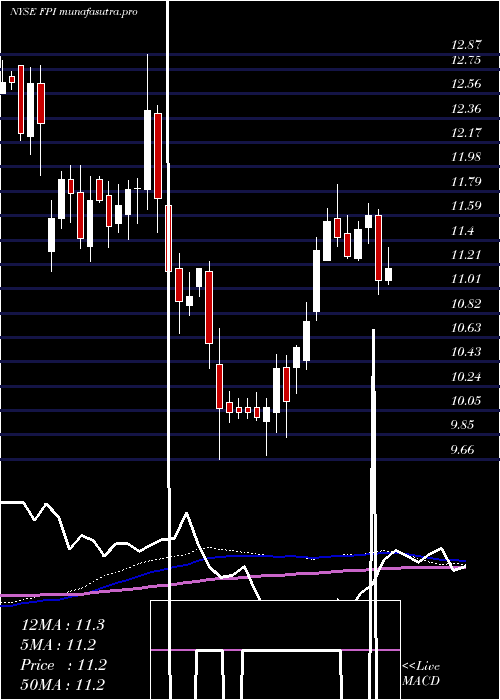Select the 11.59 axis label
The height and width of the screenshot is (700, 500).
point(466,206)
